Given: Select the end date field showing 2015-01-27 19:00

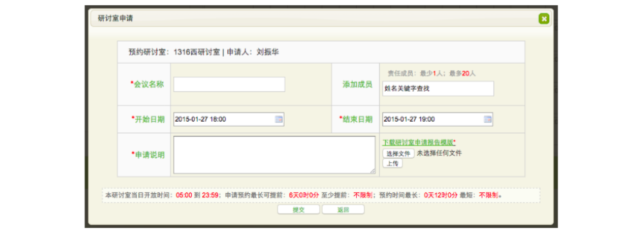Looking at the screenshot, I should (438, 120).
